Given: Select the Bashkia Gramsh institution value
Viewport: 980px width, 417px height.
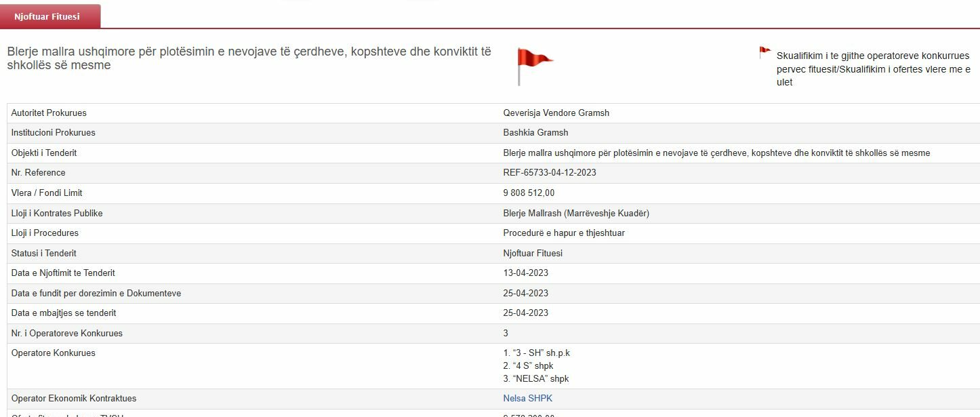Looking at the screenshot, I should click(x=535, y=132).
